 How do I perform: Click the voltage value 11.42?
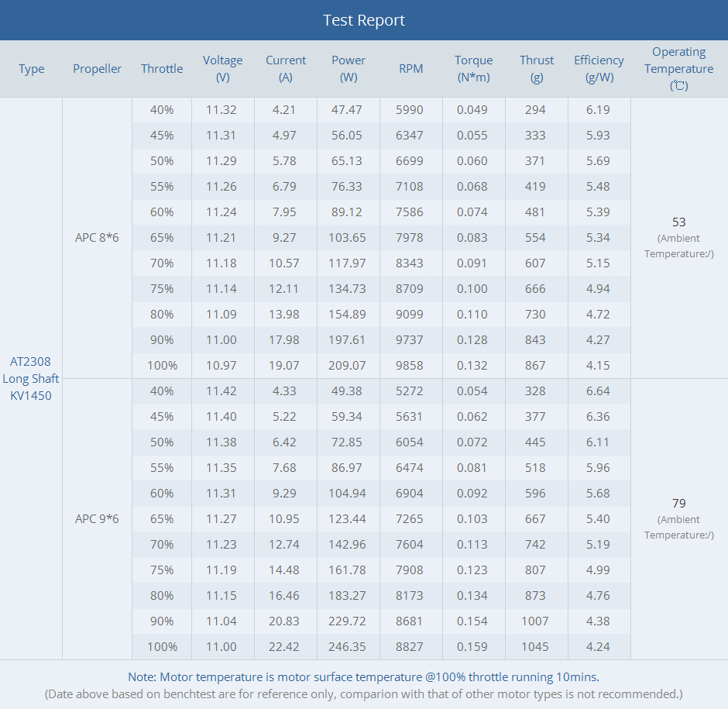[x=221, y=391]
